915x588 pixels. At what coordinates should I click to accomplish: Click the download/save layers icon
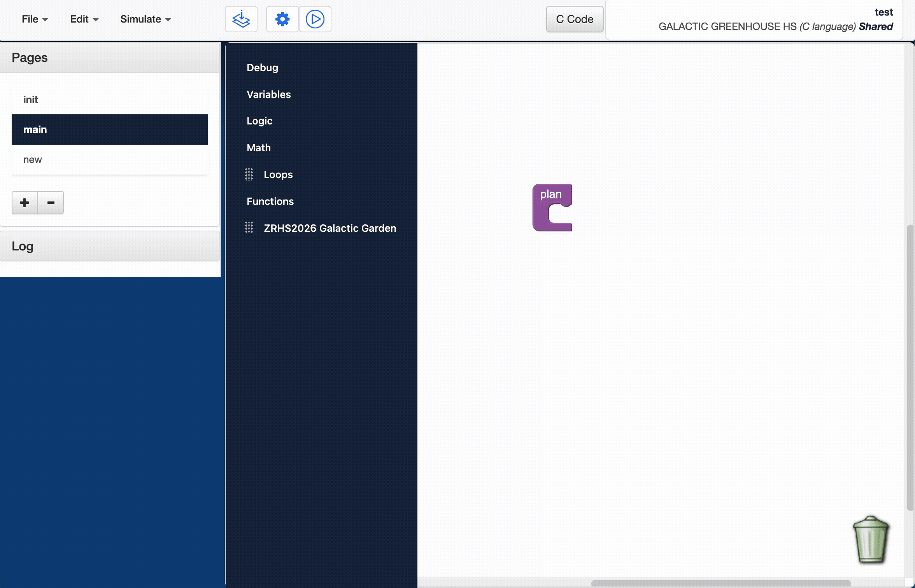(241, 19)
